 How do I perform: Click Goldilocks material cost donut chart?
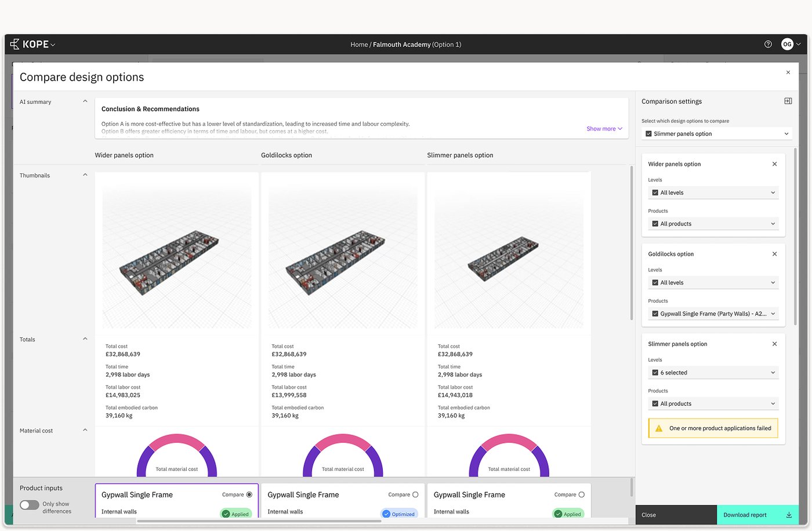[343, 456]
